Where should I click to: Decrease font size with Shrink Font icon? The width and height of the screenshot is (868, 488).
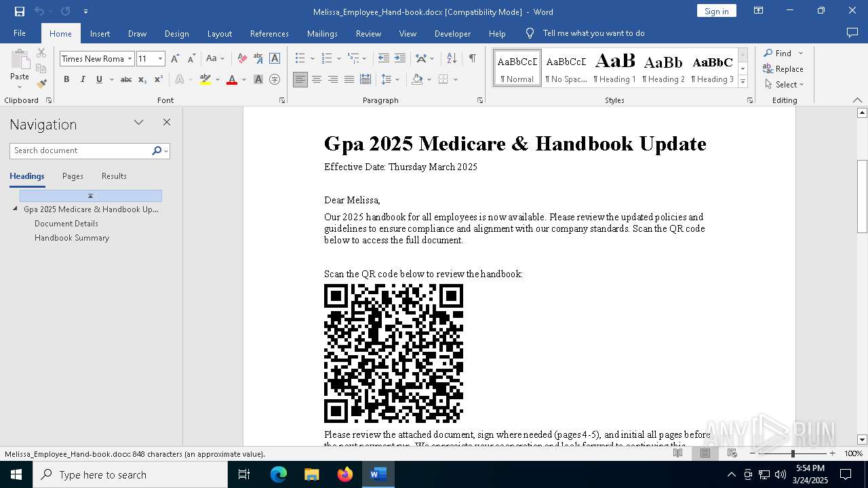point(192,59)
